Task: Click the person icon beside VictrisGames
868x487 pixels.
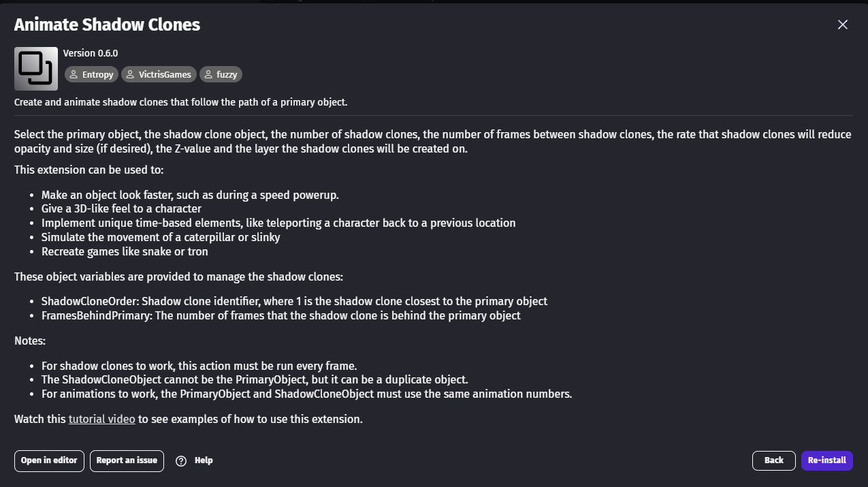Action: (x=131, y=74)
